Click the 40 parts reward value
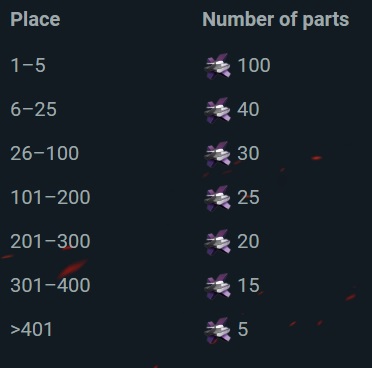The height and width of the screenshot is (368, 372). click(248, 109)
